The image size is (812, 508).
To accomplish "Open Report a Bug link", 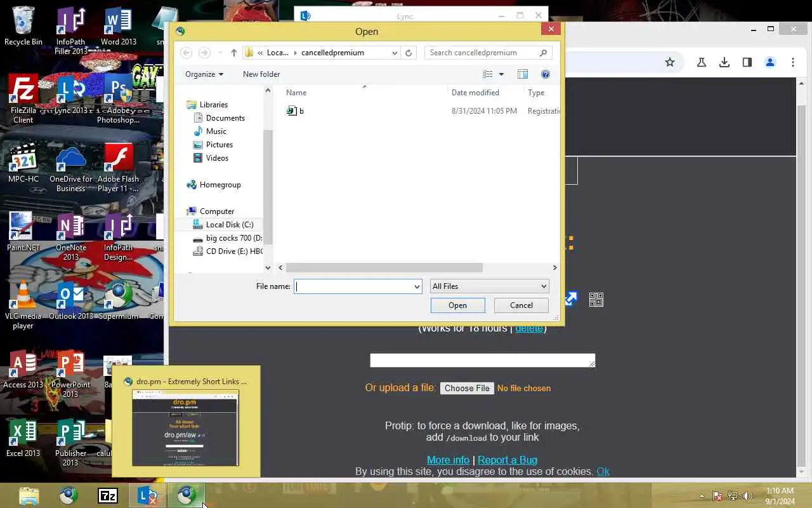I will click(x=507, y=460).
